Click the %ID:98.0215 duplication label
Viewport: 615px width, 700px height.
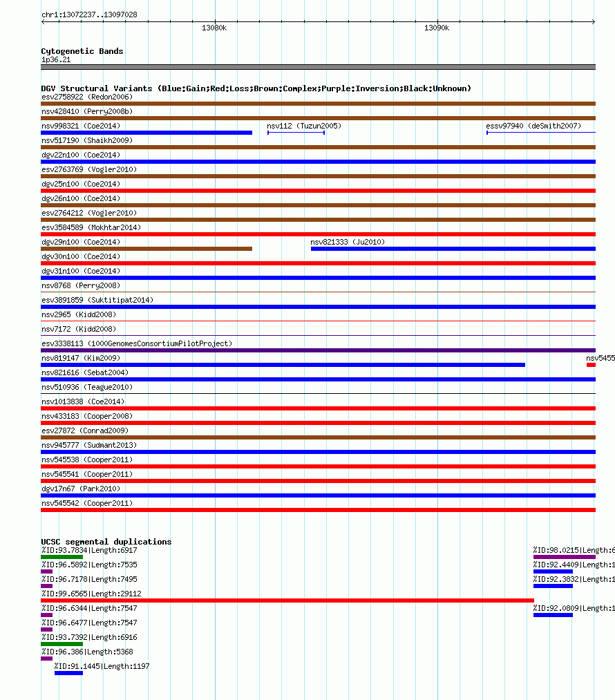(574, 551)
